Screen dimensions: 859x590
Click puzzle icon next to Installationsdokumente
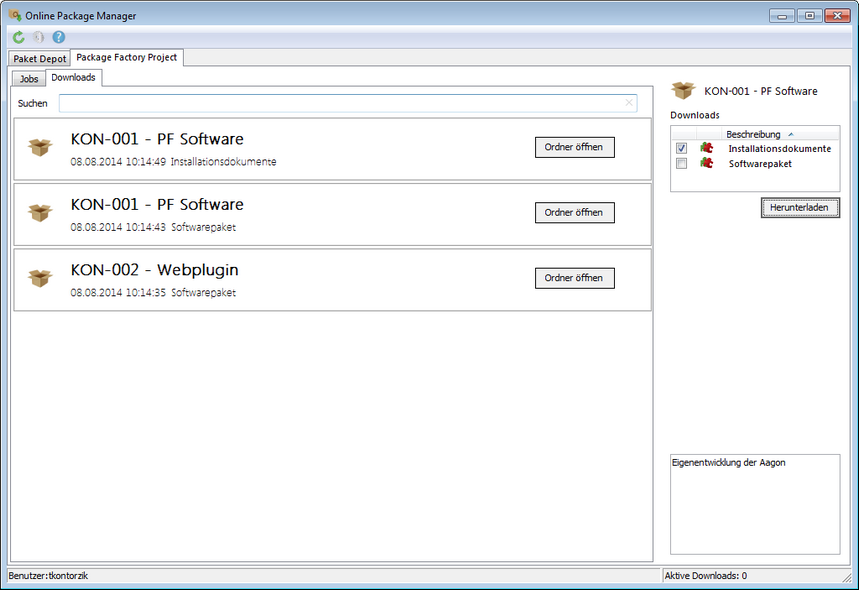[707, 148]
